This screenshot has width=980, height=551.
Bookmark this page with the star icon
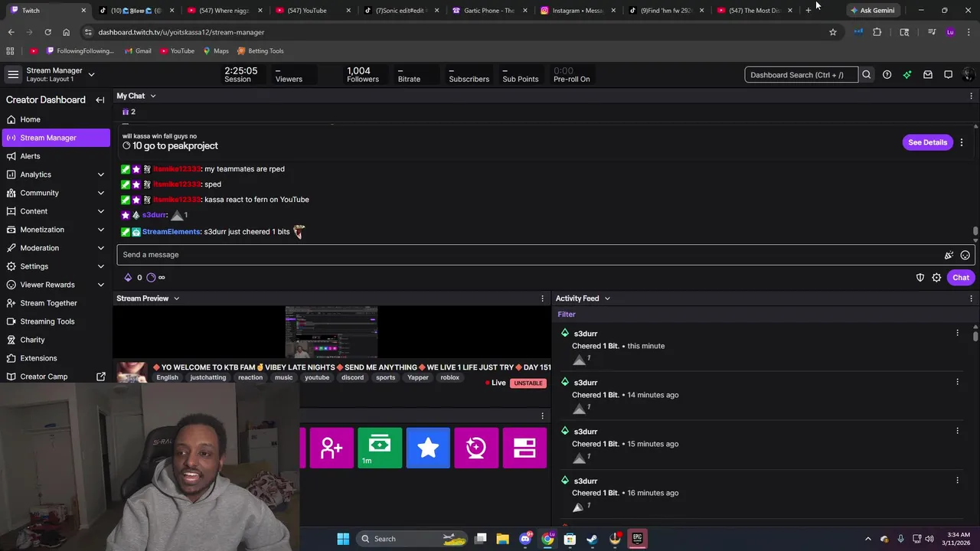pos(833,32)
